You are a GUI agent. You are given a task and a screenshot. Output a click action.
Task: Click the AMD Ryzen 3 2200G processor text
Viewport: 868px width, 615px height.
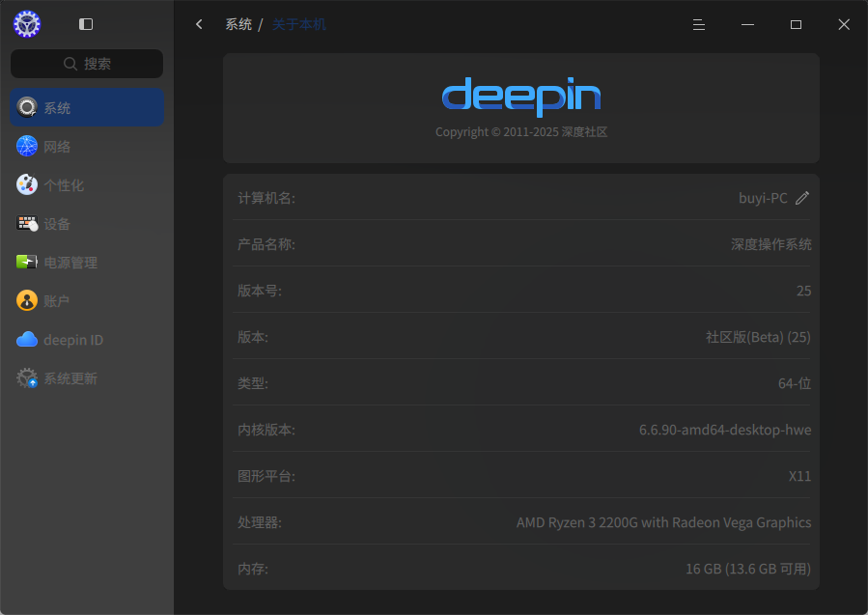pos(663,522)
